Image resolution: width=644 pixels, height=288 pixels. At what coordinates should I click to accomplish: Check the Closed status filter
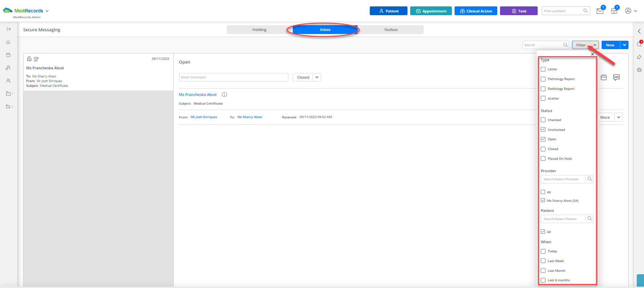(x=543, y=149)
